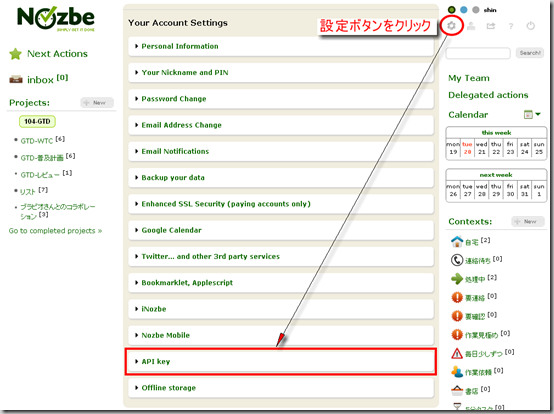
Task: Expand the Password Change section
Action: tap(281, 99)
